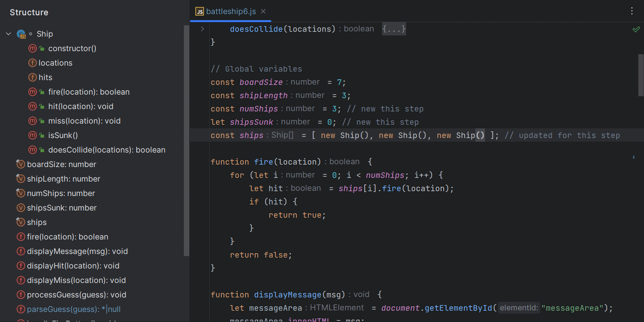Click the method icon beside isSunk()
Screen dimensions: 644x322
click(33, 135)
